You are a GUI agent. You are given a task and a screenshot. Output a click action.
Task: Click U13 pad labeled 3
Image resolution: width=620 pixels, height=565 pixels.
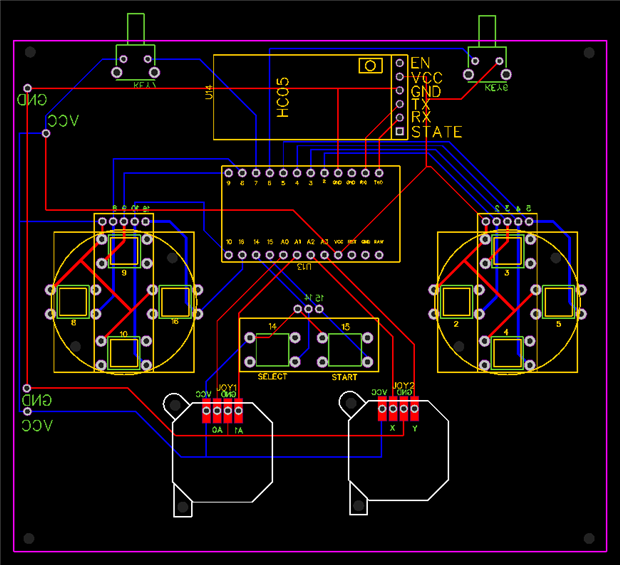tap(310, 173)
